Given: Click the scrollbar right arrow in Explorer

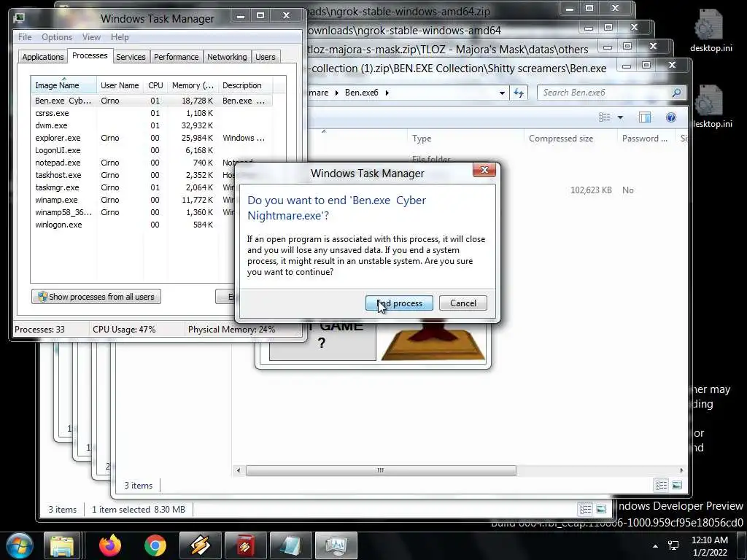Looking at the screenshot, I should click(x=681, y=470).
